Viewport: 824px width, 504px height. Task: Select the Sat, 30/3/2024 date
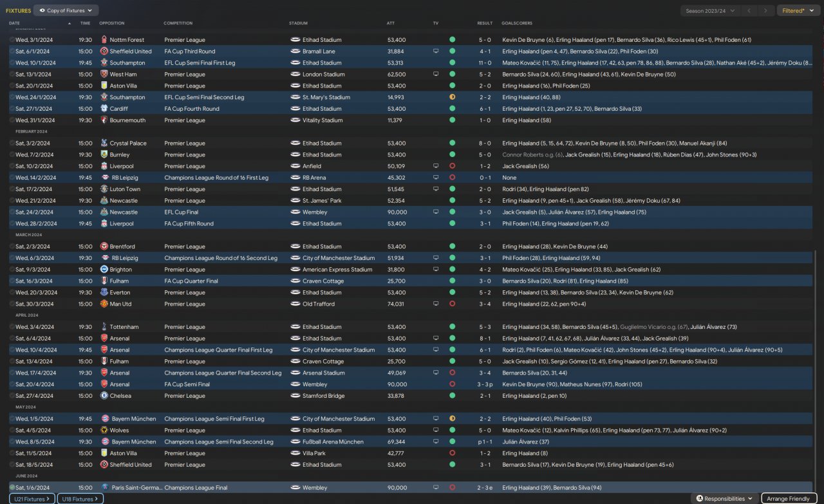[x=35, y=304]
